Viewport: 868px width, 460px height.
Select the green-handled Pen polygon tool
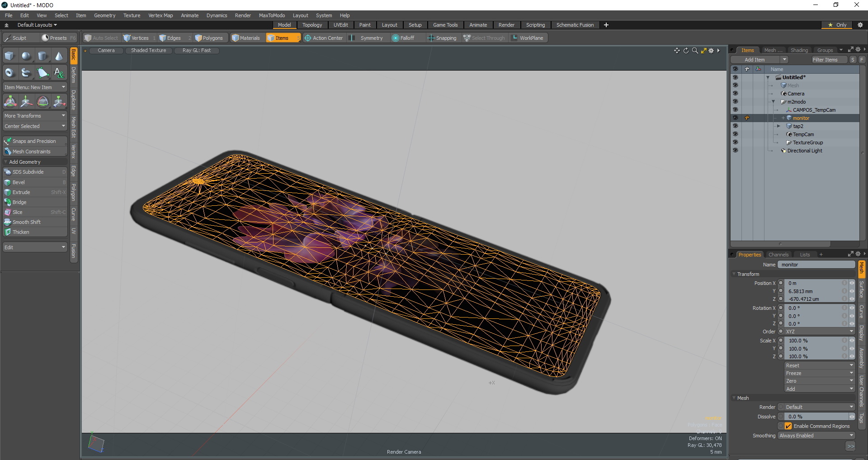point(42,72)
